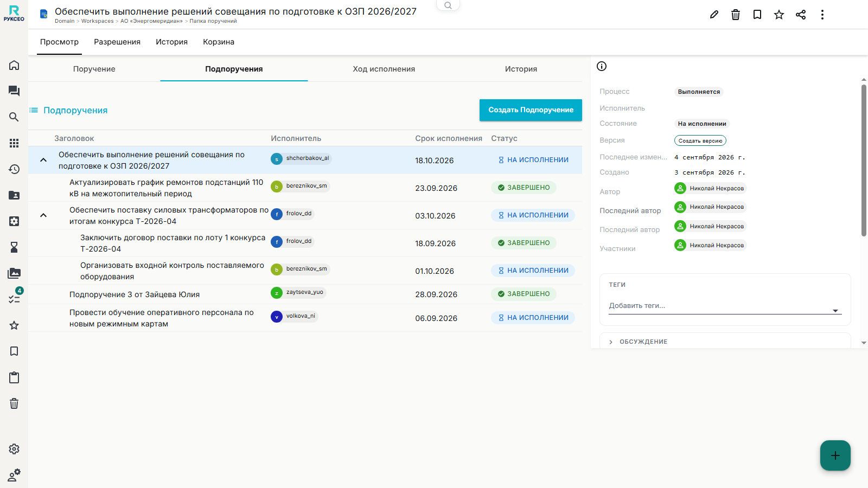Click the pencil edit icon
The image size is (868, 488).
[714, 15]
